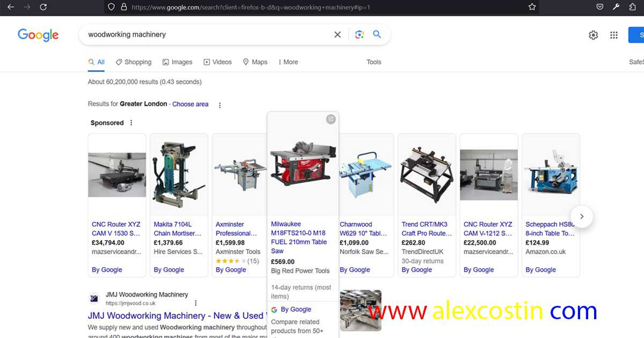Bookmark this page with the star icon
This screenshot has height=338, width=644.
(x=532, y=7)
